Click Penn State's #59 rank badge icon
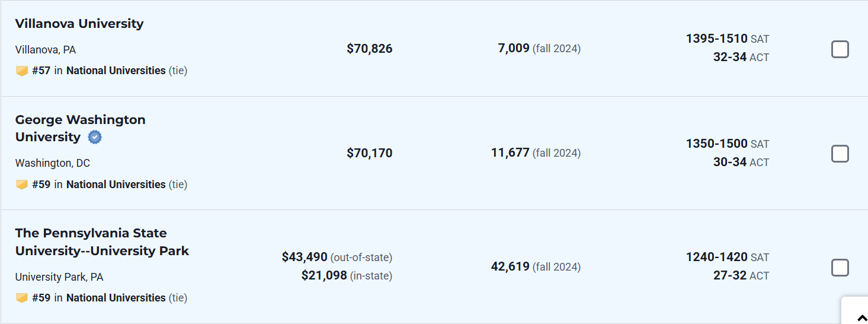This screenshot has height=324, width=868. click(x=22, y=298)
